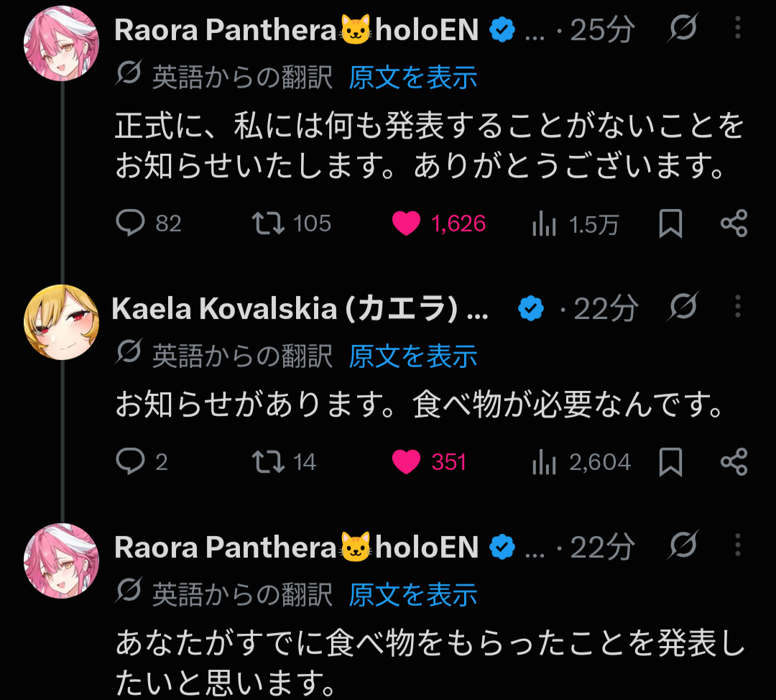Bookmark Raora's first tweet
This screenshot has height=700, width=776.
(x=670, y=224)
